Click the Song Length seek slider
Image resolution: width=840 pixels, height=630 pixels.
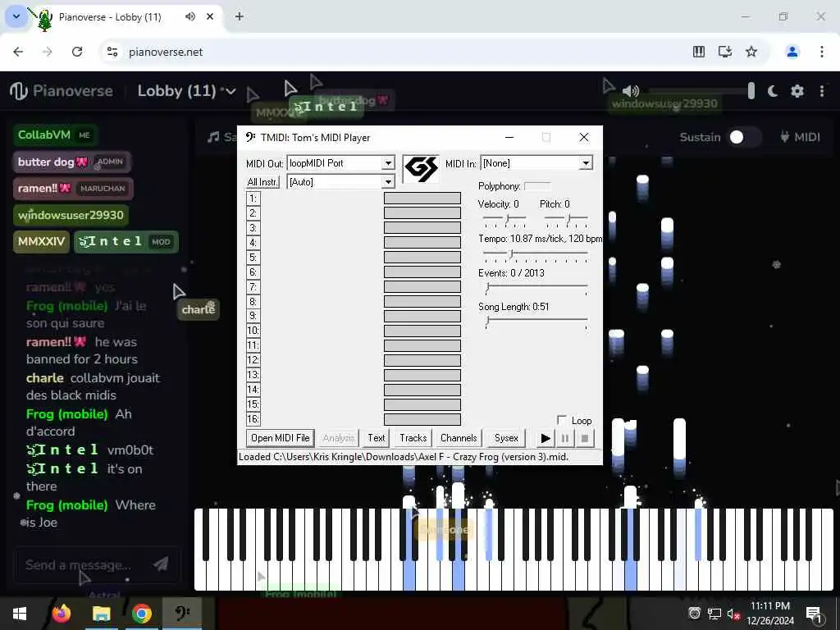pyautogui.click(x=536, y=322)
